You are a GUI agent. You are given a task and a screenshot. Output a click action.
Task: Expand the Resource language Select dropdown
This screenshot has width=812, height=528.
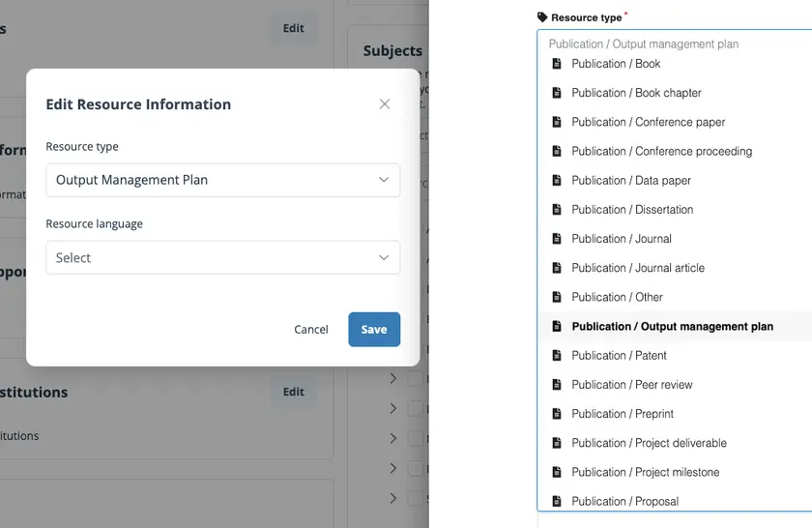(222, 258)
